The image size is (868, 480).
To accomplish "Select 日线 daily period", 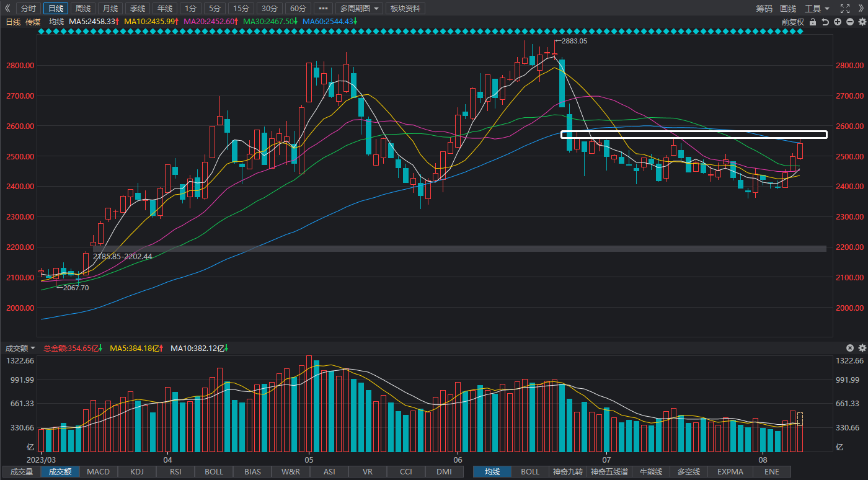I will click(56, 9).
